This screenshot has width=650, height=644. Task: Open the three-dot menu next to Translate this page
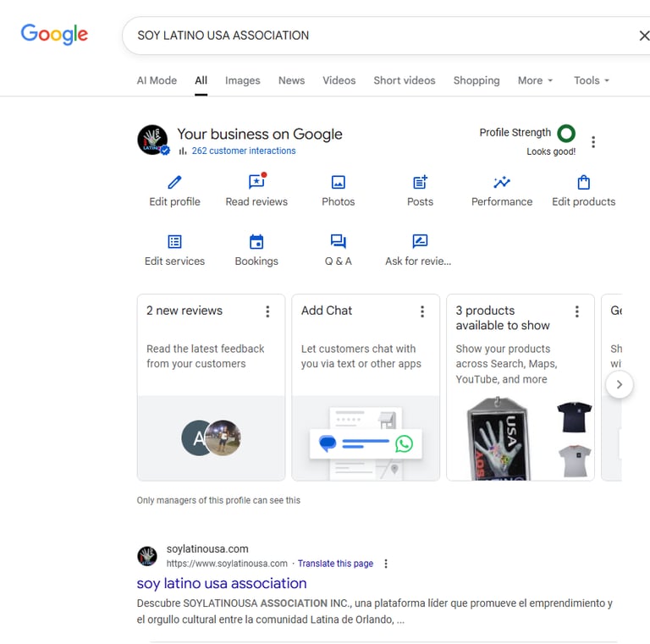(386, 564)
